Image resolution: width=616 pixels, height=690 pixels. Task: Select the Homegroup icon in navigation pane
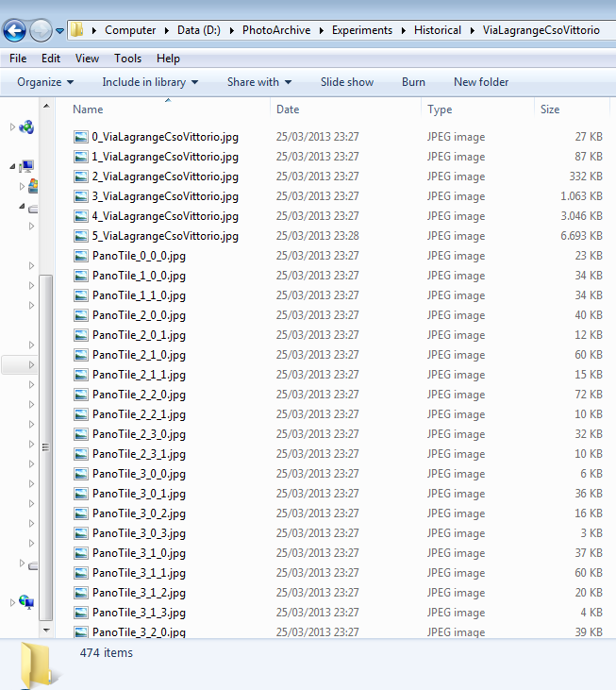coord(26,127)
